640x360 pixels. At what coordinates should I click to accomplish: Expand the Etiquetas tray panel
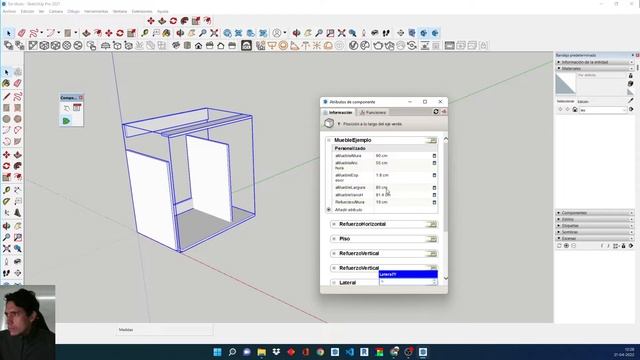(595, 226)
